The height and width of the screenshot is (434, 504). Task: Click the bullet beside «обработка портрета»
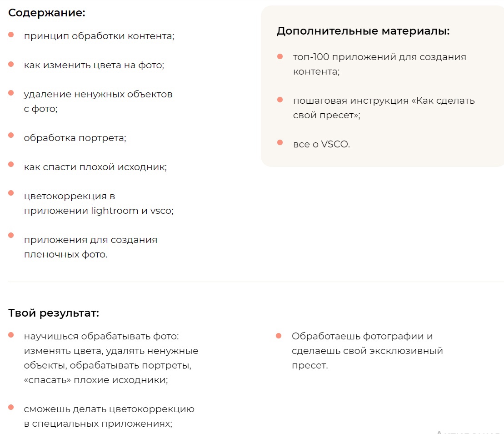pos(10,134)
